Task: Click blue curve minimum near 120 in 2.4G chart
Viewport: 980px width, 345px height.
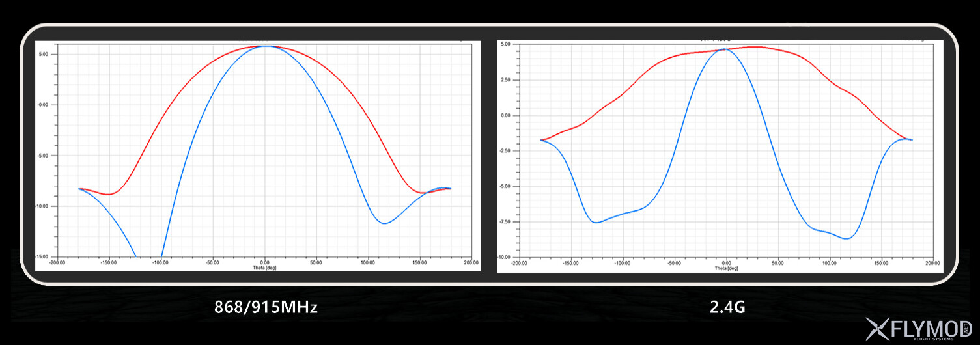Action: pyautogui.click(x=847, y=238)
